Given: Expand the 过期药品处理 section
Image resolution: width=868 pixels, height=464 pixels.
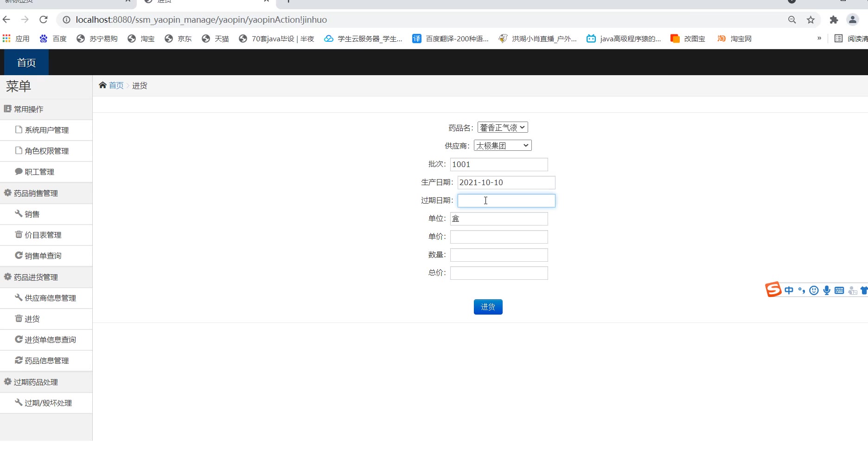Looking at the screenshot, I should pyautogui.click(x=46, y=382).
